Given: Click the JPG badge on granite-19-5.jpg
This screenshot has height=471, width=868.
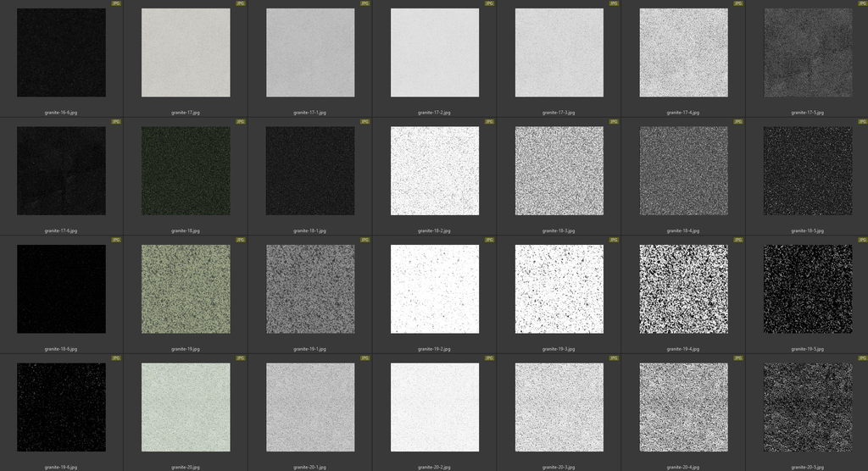Looking at the screenshot, I should [862, 240].
